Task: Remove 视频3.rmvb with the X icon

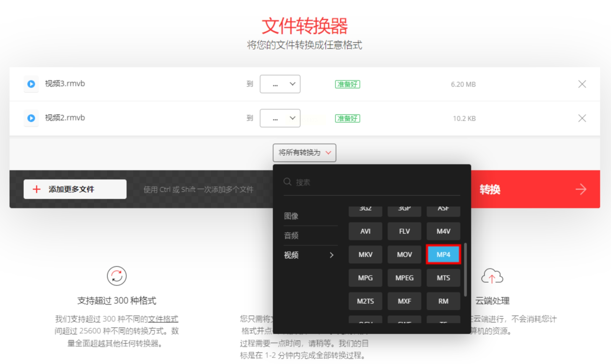Action: (582, 84)
